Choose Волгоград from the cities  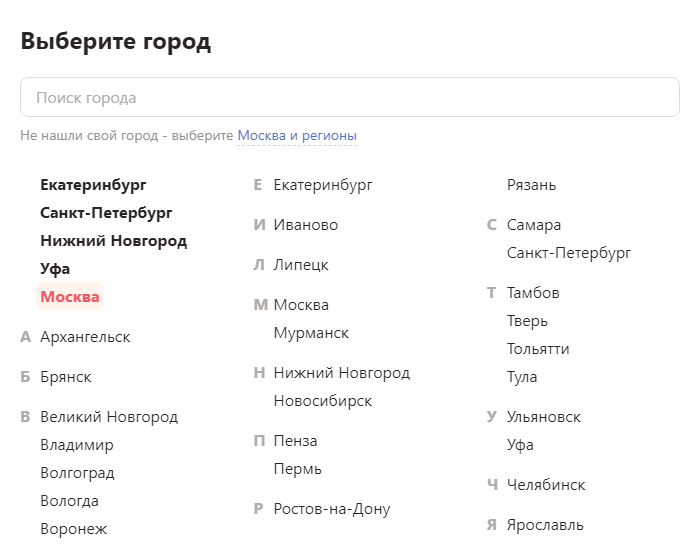click(77, 473)
